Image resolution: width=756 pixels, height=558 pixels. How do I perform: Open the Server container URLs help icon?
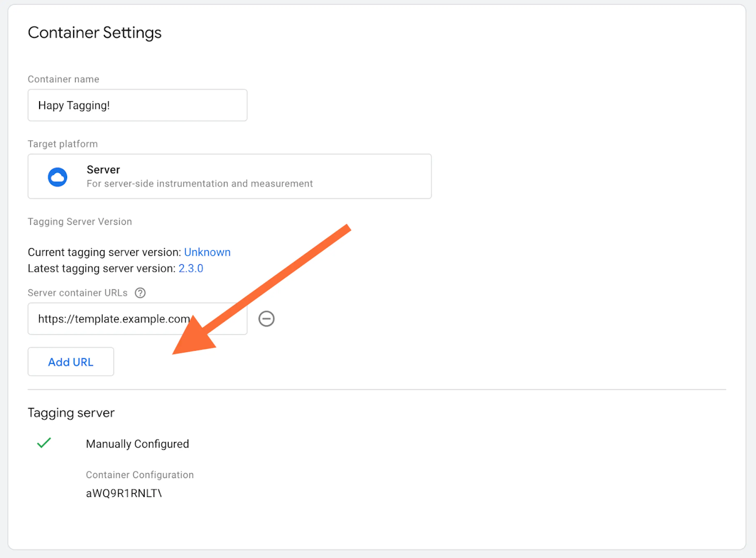[140, 293]
